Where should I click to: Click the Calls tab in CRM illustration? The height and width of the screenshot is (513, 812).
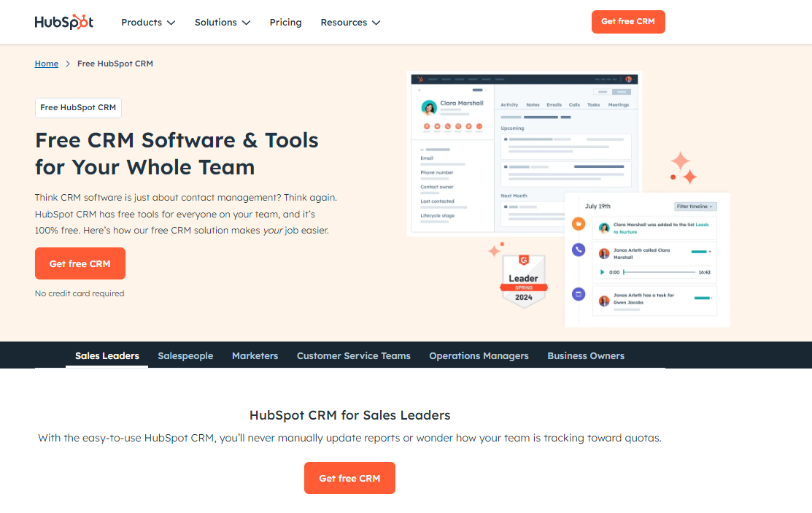(574, 104)
